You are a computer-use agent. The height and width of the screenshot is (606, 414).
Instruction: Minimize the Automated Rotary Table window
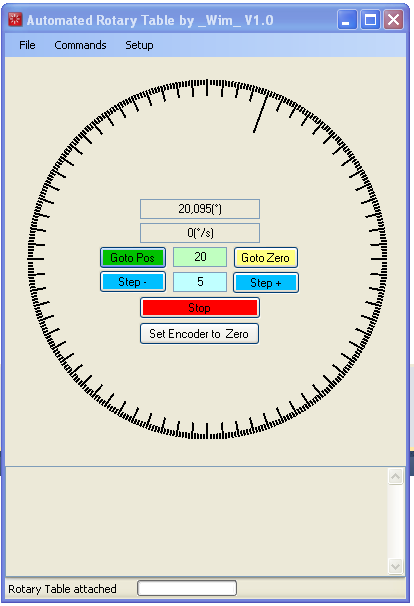click(x=347, y=20)
